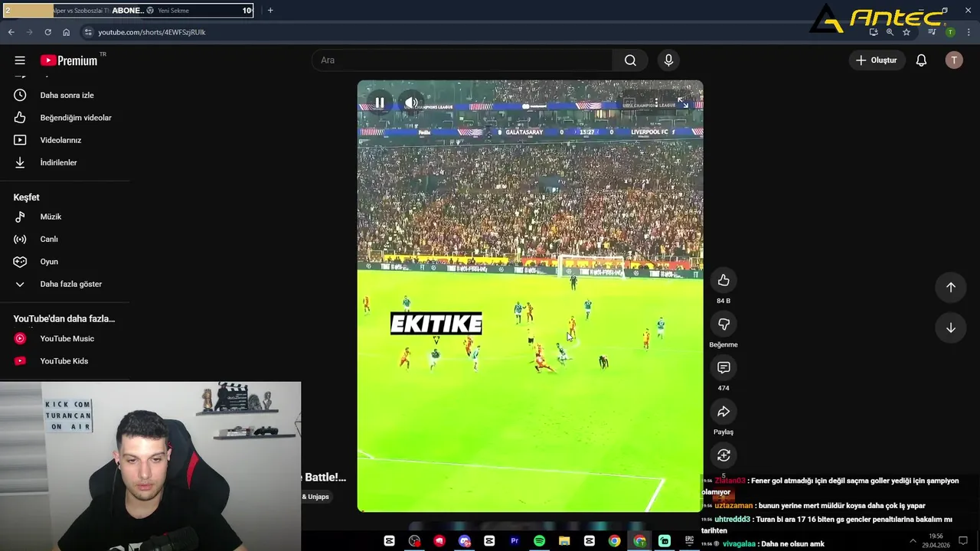Screen dimensions: 980x551
Task: Open Chrome media controls icon
Action: pos(932,32)
